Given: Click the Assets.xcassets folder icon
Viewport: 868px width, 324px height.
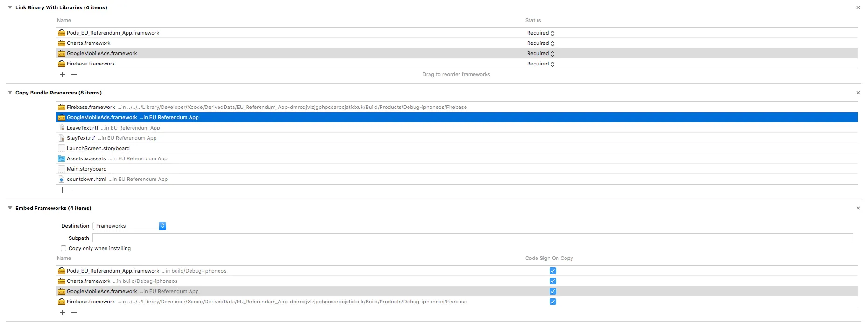Looking at the screenshot, I should pos(61,158).
